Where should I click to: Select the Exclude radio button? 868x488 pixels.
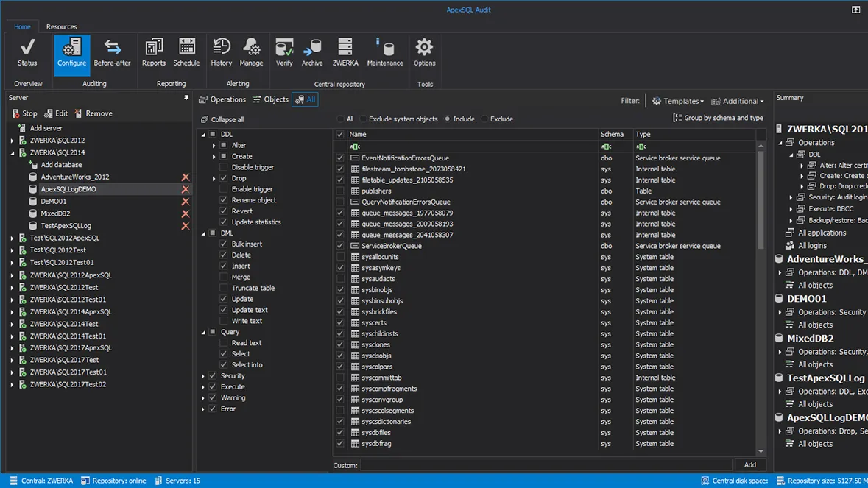click(x=484, y=119)
